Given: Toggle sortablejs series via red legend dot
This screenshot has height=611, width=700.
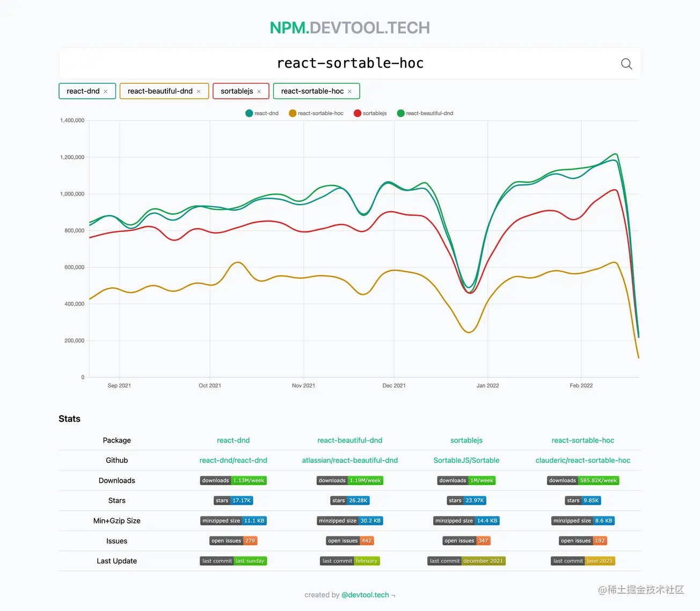Looking at the screenshot, I should (x=358, y=113).
